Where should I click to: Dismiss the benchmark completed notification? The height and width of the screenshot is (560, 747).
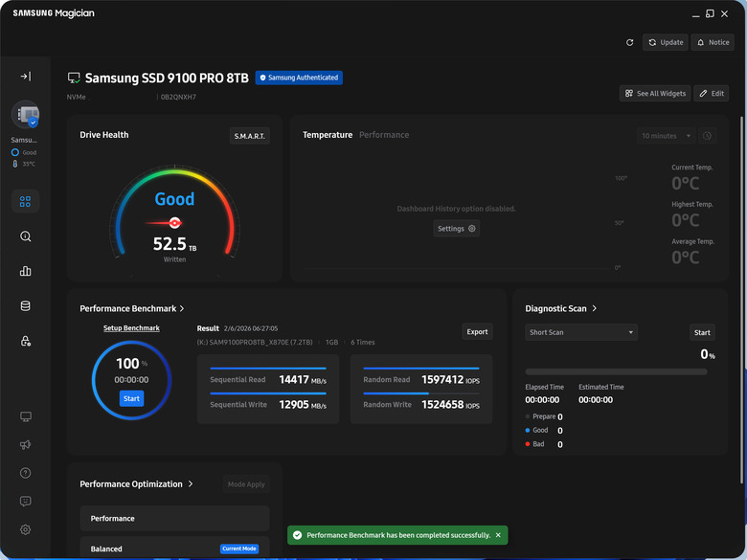498,535
